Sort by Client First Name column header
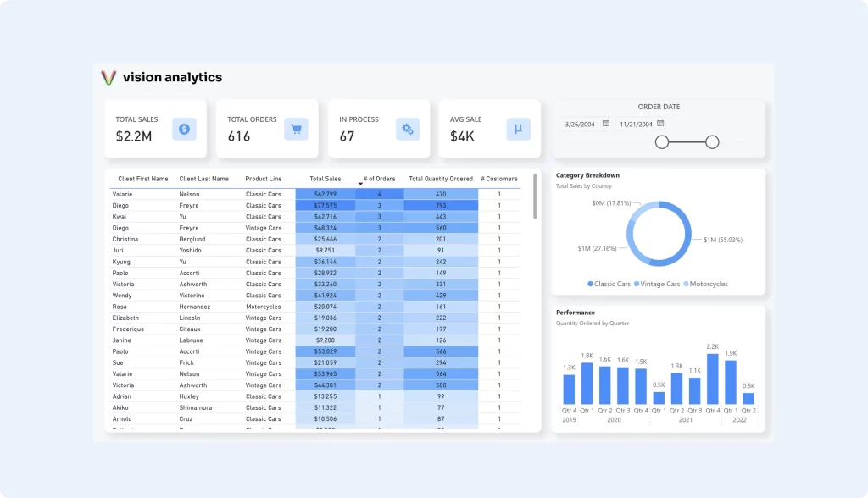 143,179
